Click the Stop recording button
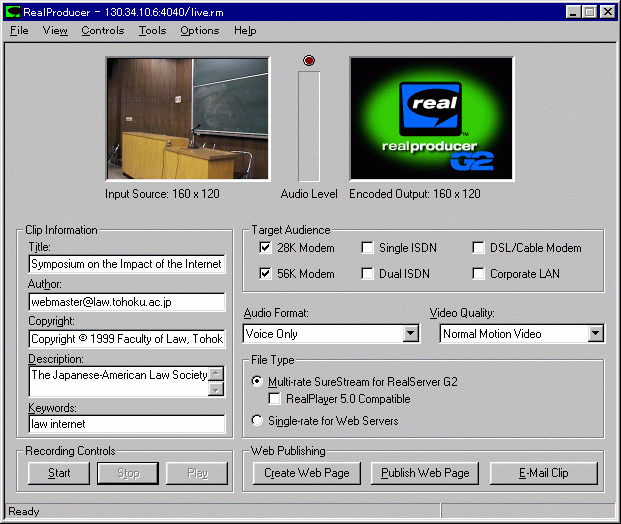 (x=128, y=473)
